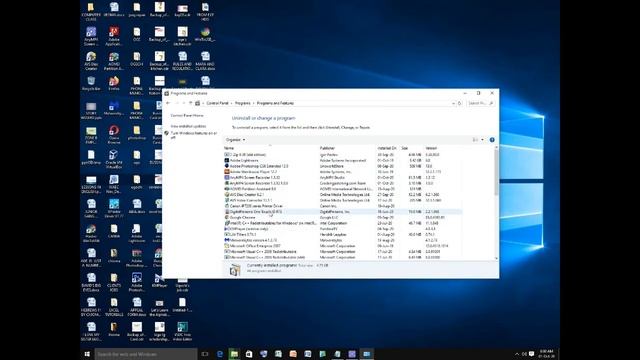Refresh the Programs and Features list
Screen dimensions: 640x360
coord(460,103)
